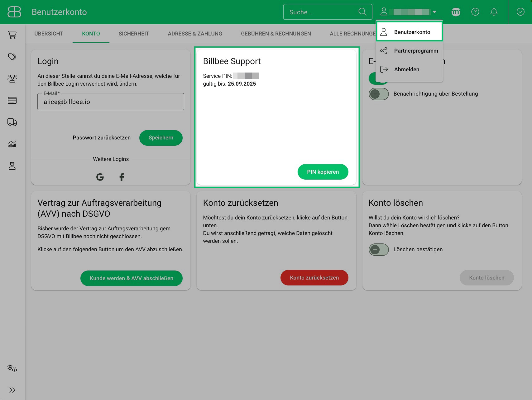Screen dimensions: 532x400
Task: Focus the Suche search field
Action: [x=328, y=12]
